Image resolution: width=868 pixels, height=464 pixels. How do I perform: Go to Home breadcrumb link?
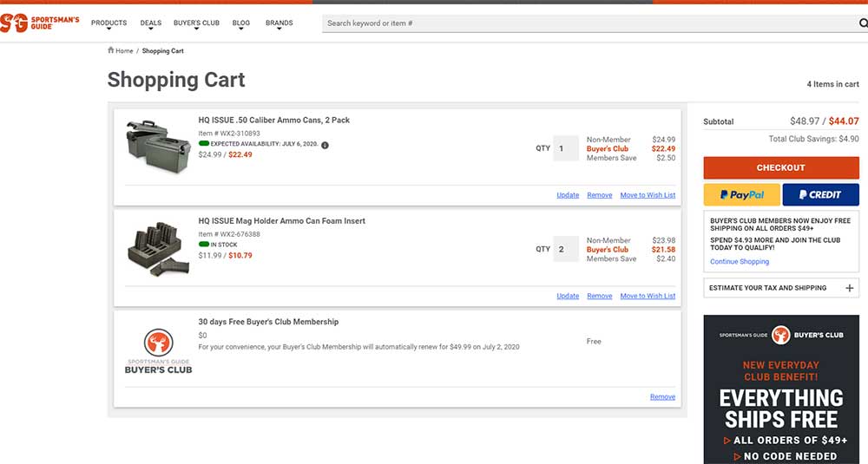(x=124, y=51)
